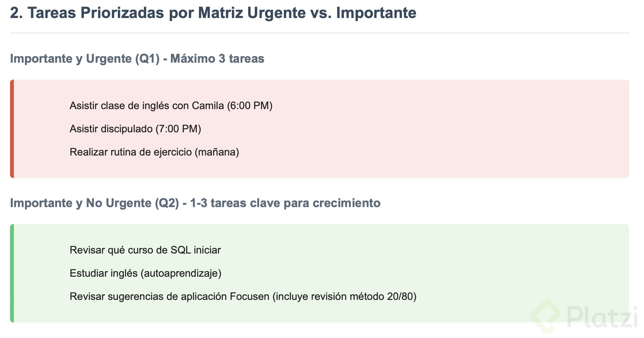Click the red left border of Q1 box
Image resolution: width=644 pixels, height=338 pixels.
[x=12, y=129]
